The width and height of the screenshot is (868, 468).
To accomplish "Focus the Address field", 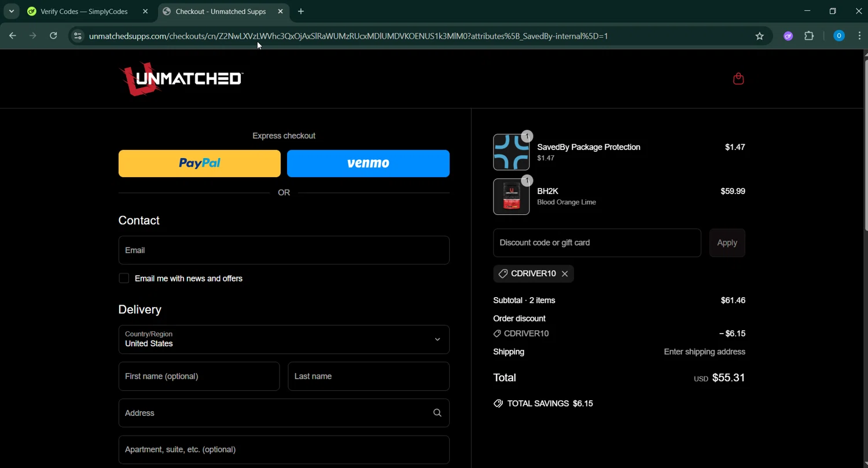I will [x=284, y=413].
